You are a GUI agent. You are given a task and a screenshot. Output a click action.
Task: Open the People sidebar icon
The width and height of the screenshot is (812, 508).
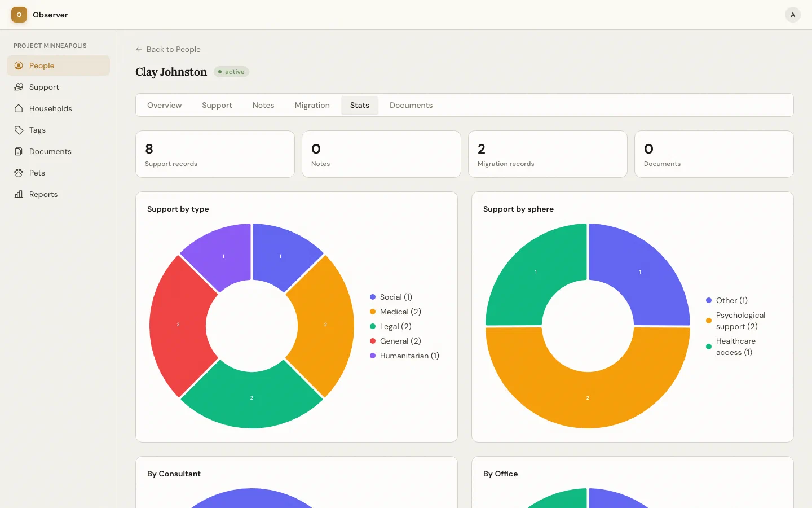[x=19, y=65]
